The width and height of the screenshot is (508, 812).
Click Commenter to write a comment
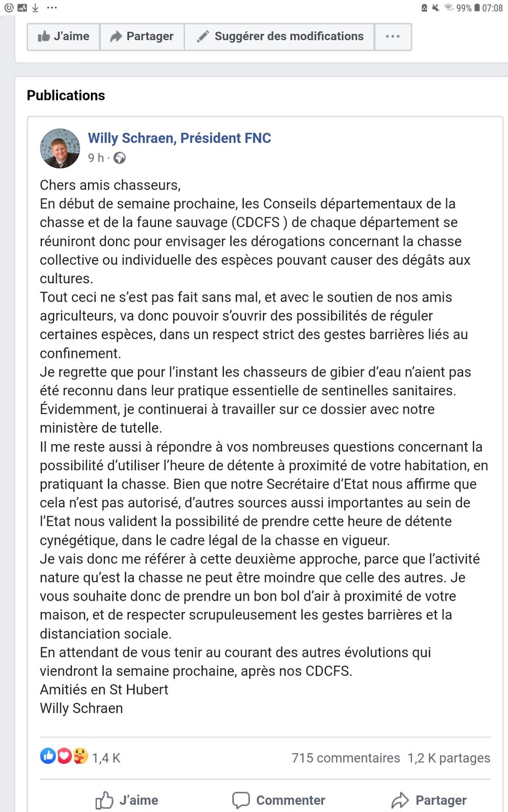(x=279, y=800)
